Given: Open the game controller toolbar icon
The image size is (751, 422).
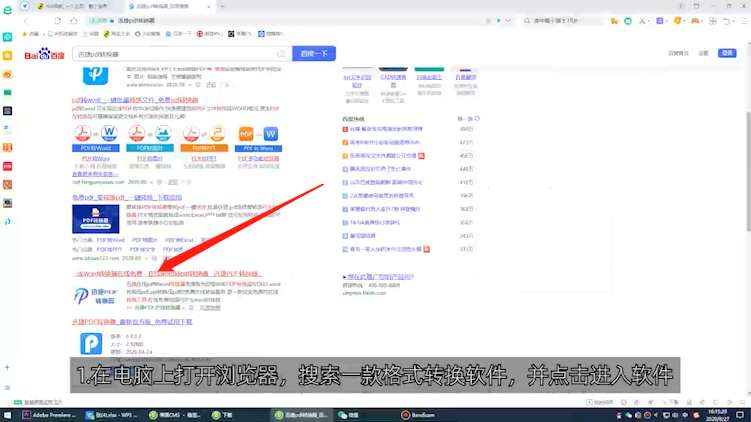Looking at the screenshot, I should [x=695, y=21].
